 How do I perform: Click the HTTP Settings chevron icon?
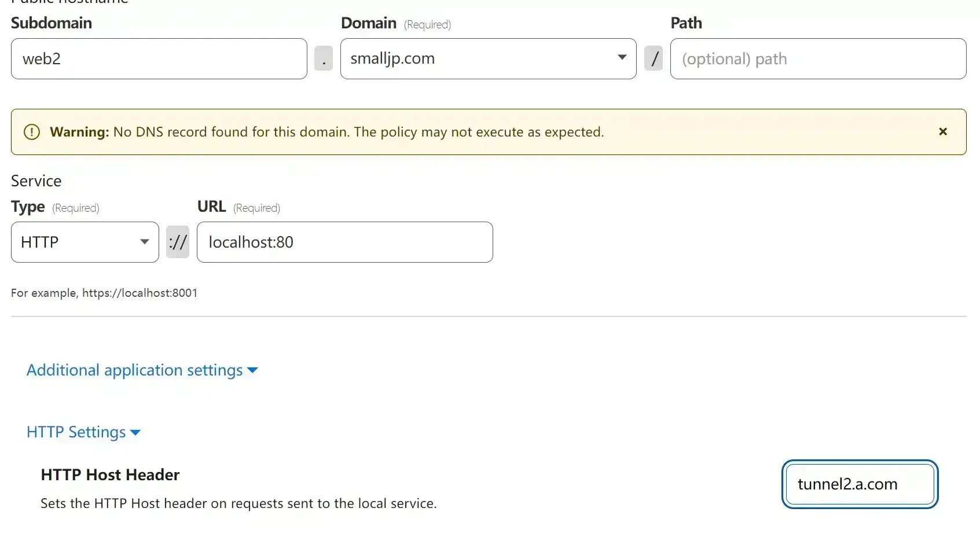(135, 433)
